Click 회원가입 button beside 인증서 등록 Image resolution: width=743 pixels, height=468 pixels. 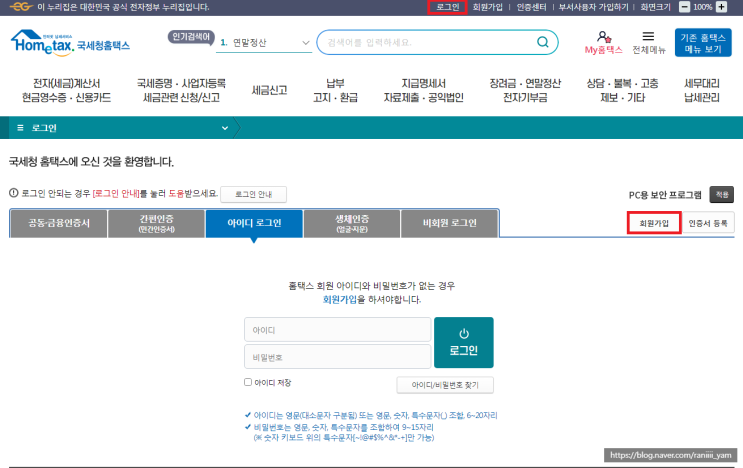pos(654,223)
